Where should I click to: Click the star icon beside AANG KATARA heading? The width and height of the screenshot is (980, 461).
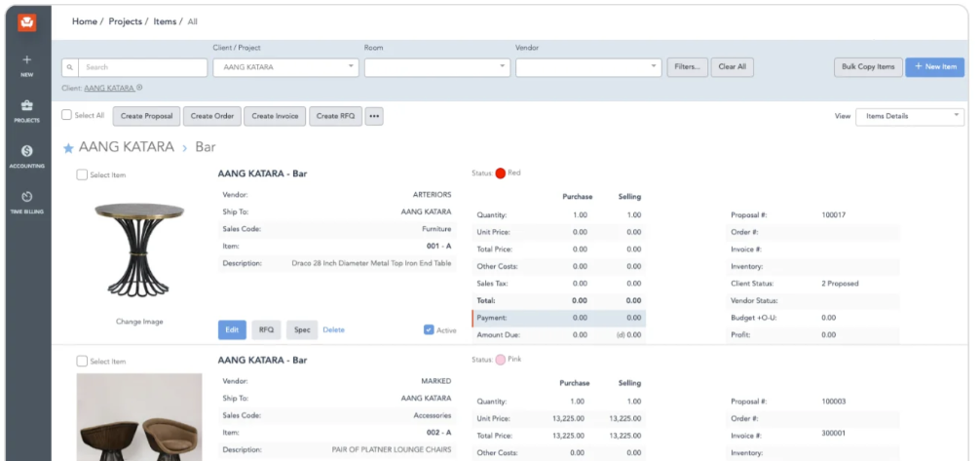pos(68,148)
